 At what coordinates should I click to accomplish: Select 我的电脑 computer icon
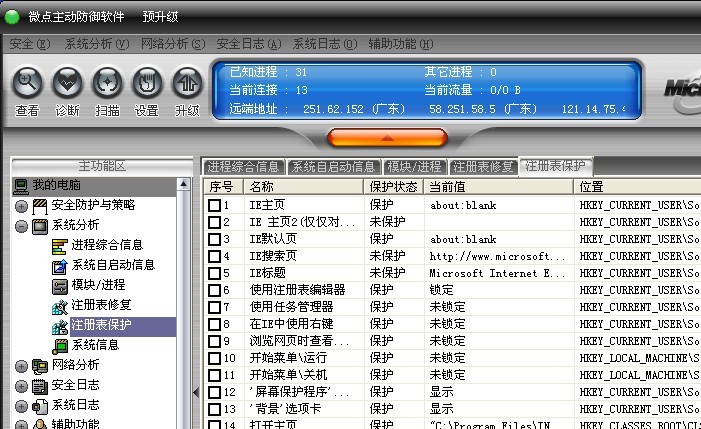21,186
